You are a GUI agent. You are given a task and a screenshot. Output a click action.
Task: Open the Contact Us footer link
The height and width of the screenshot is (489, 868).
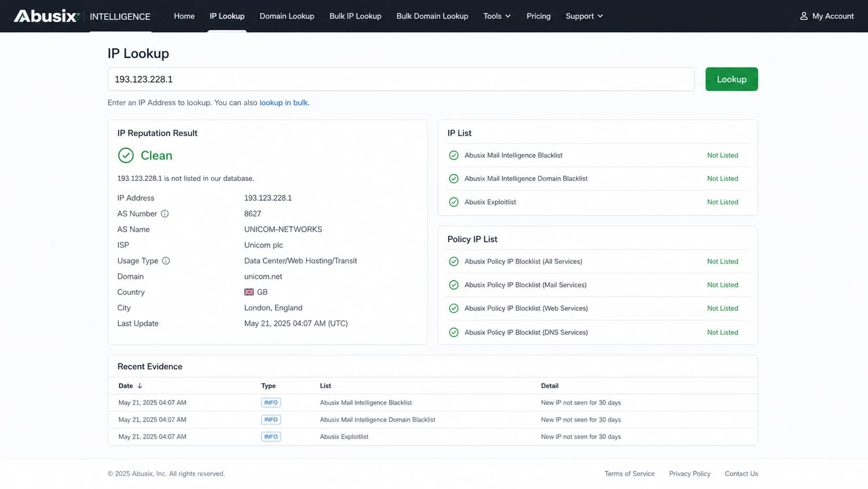point(741,474)
